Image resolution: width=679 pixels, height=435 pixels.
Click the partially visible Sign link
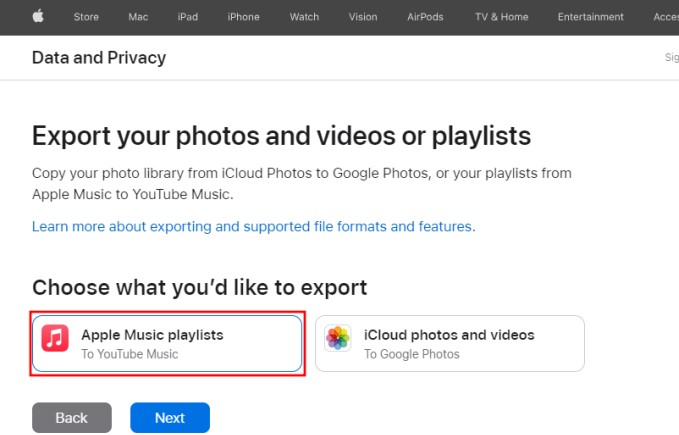click(x=671, y=58)
